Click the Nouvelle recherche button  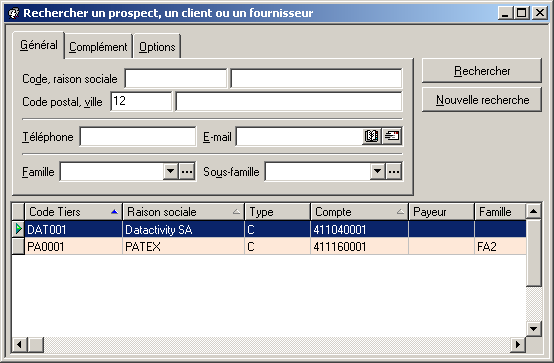click(x=482, y=100)
